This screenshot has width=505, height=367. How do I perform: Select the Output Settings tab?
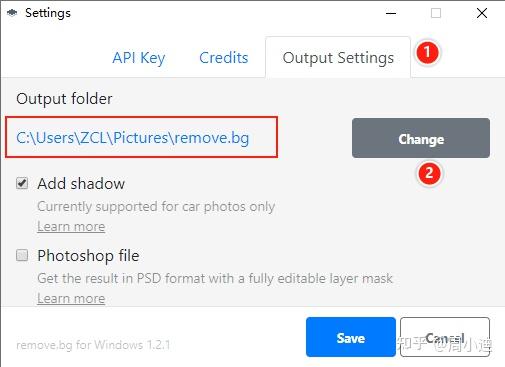(x=338, y=58)
